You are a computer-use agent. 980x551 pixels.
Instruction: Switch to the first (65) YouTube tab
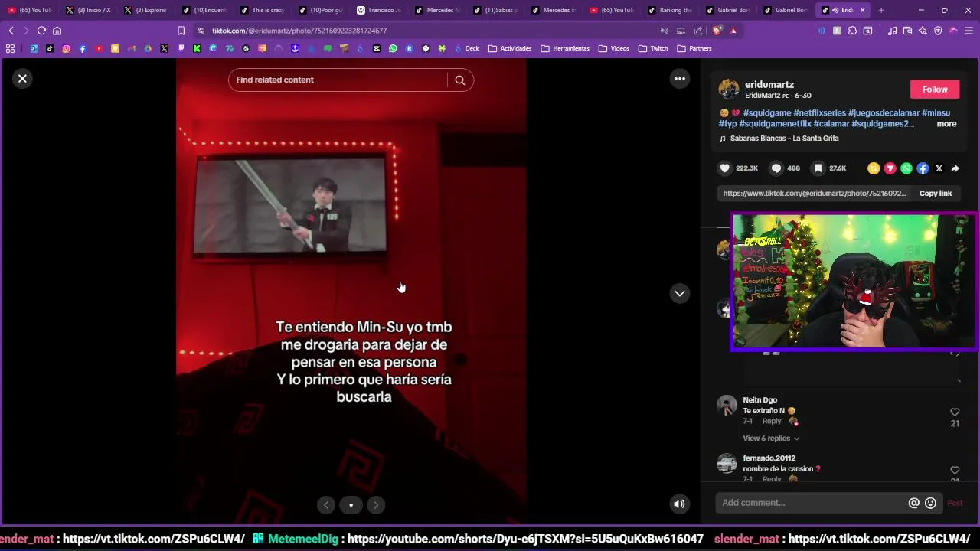(x=30, y=10)
